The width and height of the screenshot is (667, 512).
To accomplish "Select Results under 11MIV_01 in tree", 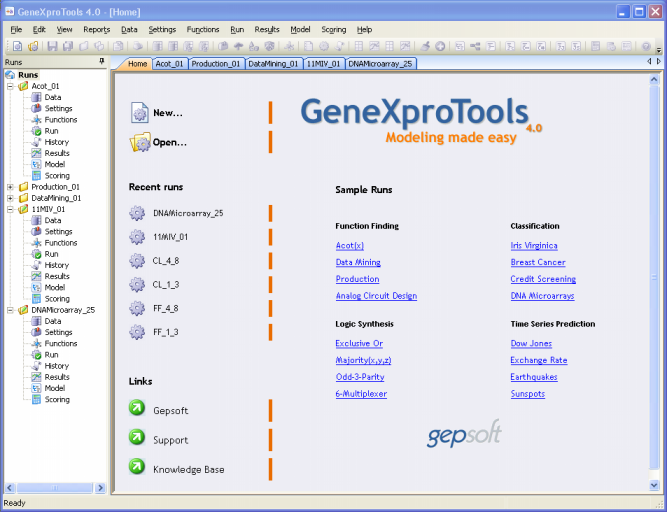I will point(57,276).
